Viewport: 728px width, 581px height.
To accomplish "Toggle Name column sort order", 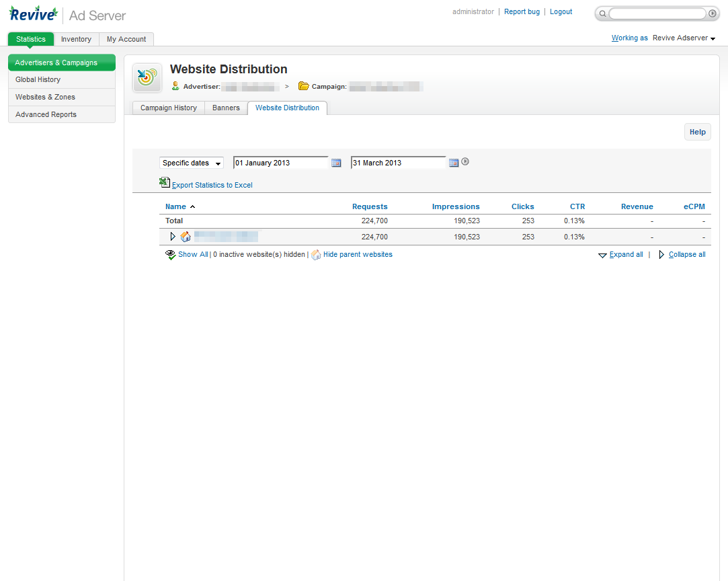I will [175, 206].
